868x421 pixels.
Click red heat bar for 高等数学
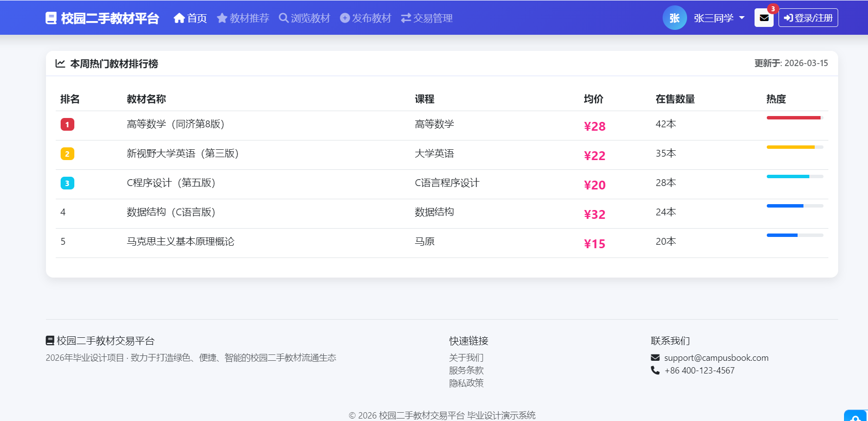794,117
